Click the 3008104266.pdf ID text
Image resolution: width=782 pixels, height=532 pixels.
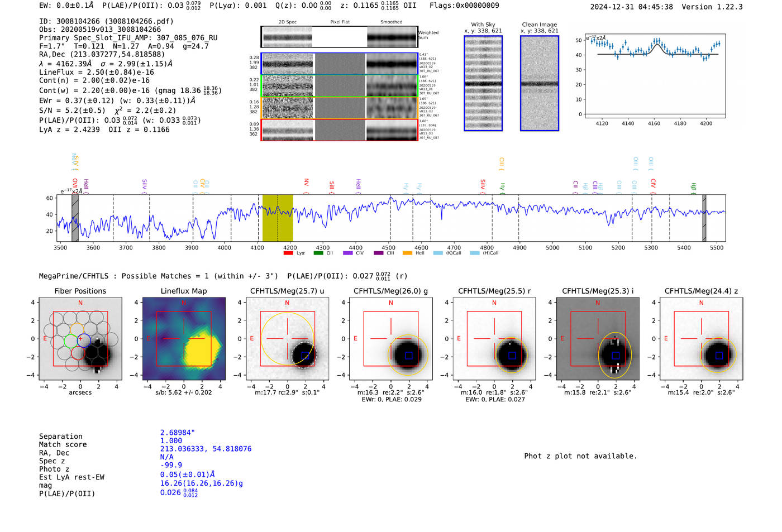tap(139, 21)
